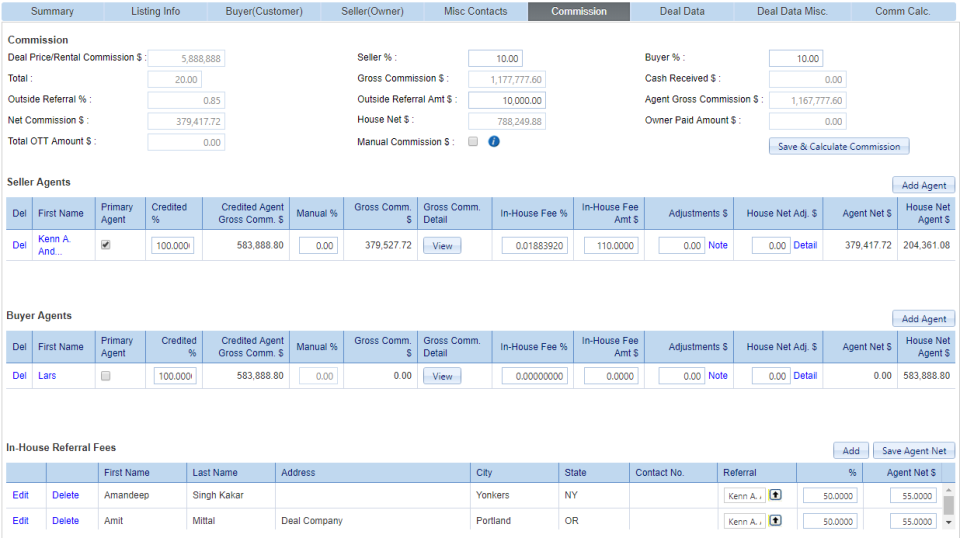Click Credited % field for Lars
This screenshot has width=960, height=538.
point(175,376)
